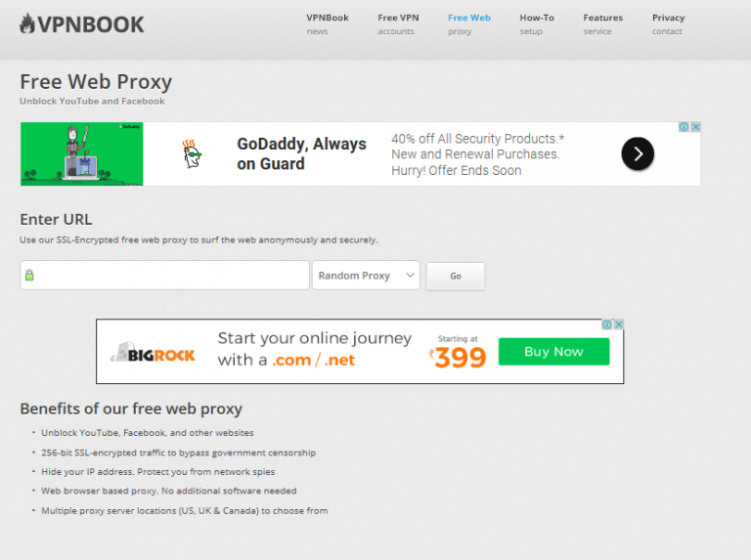This screenshot has height=560, width=751.
Task: Go to Free VPN accounts tab
Action: tap(398, 23)
